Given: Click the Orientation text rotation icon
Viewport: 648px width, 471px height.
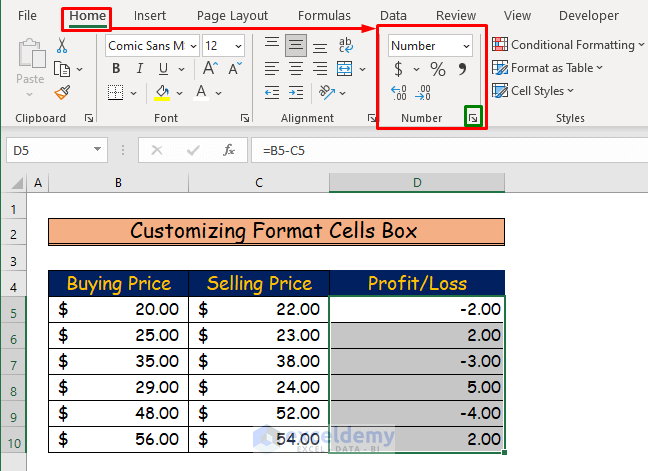Looking at the screenshot, I should 327,93.
